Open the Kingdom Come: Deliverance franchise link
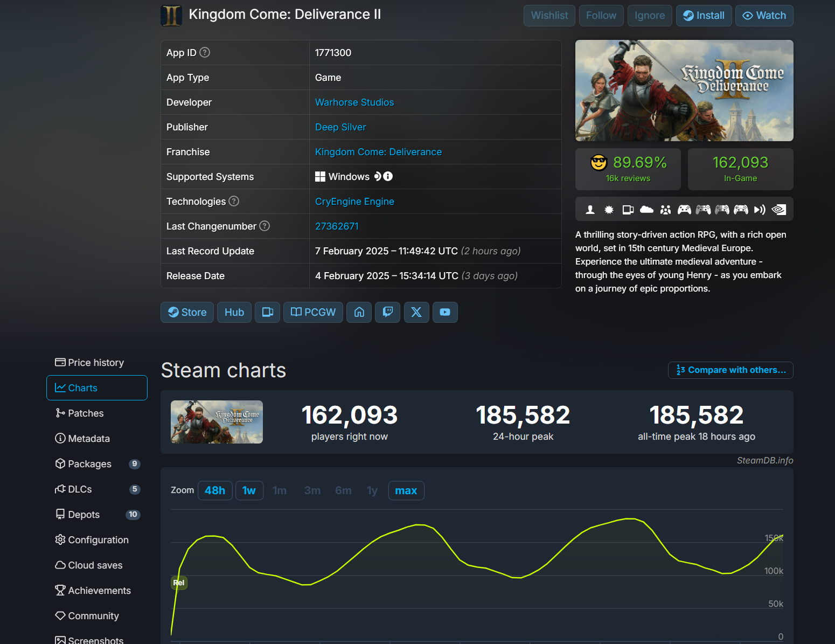The image size is (835, 644). click(x=378, y=152)
